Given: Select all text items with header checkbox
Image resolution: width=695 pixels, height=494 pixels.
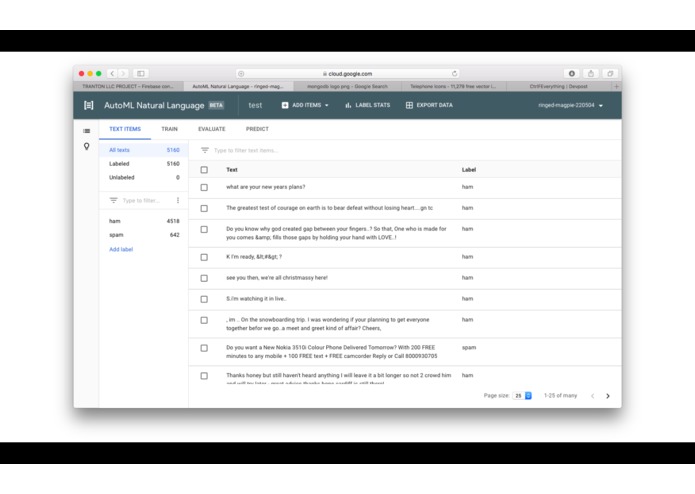Looking at the screenshot, I should pos(204,170).
